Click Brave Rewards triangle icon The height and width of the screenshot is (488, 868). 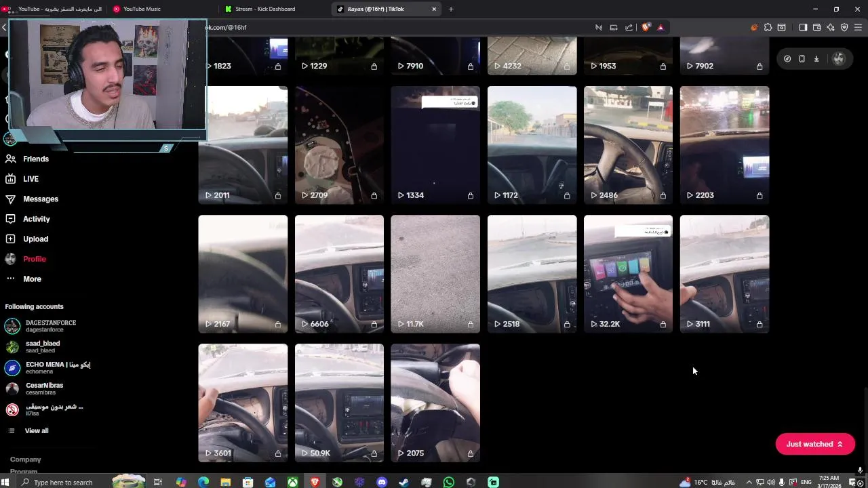pos(660,27)
